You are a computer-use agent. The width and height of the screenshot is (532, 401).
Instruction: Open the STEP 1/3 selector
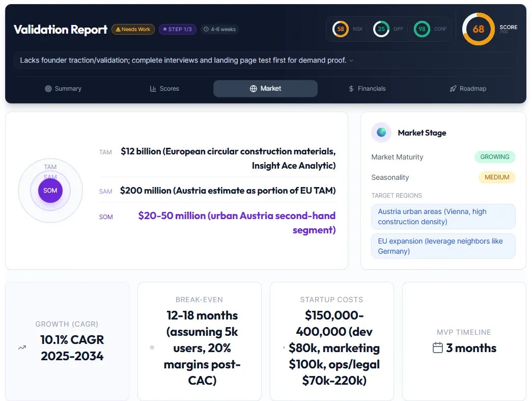point(177,29)
